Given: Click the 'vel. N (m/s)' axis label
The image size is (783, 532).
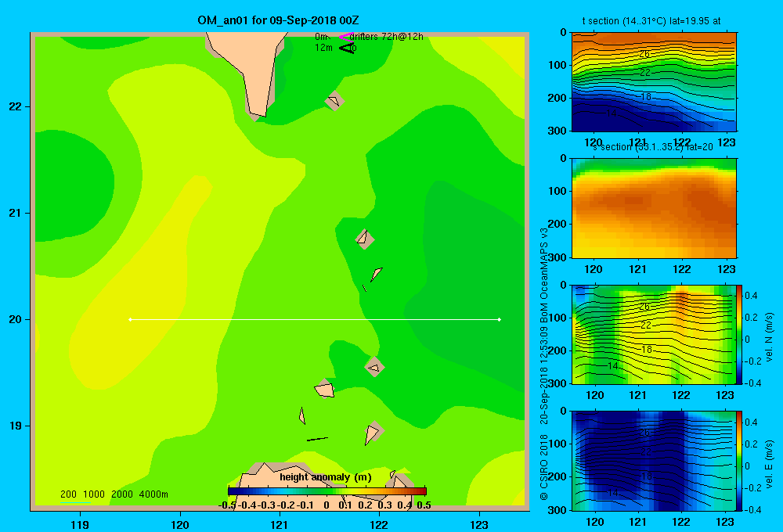Looking at the screenshot, I should 769,337.
